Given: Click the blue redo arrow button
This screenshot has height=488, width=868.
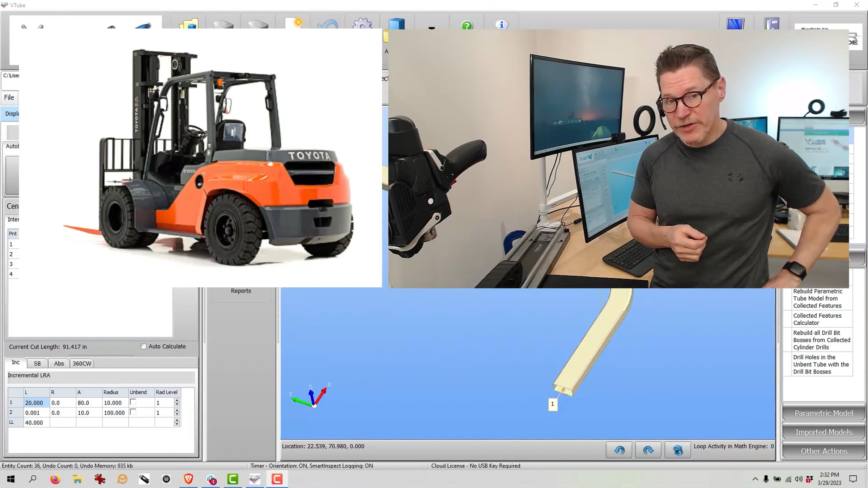Looking at the screenshot, I should click(x=648, y=450).
